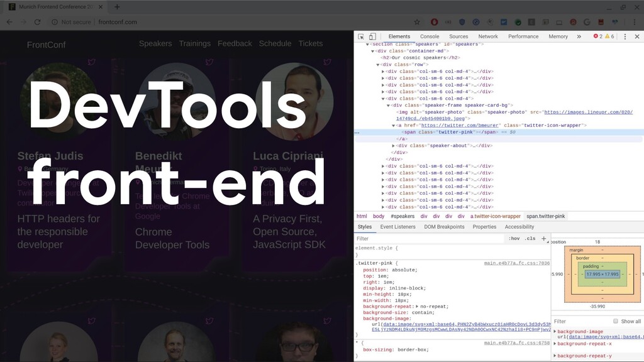Select the span class twitter-pink row

(499, 132)
